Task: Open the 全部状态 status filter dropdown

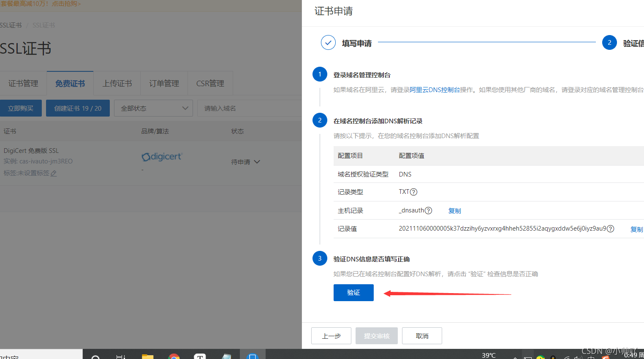Action: [x=153, y=108]
